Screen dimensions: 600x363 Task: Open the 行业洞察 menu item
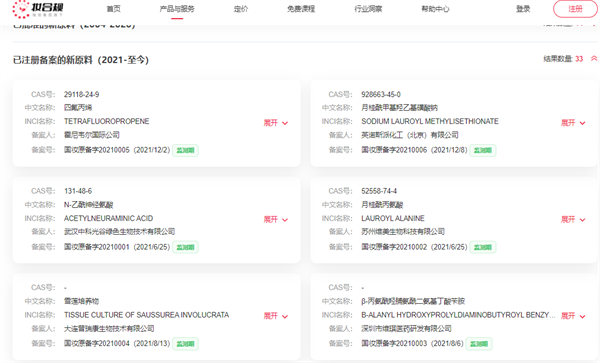point(368,9)
